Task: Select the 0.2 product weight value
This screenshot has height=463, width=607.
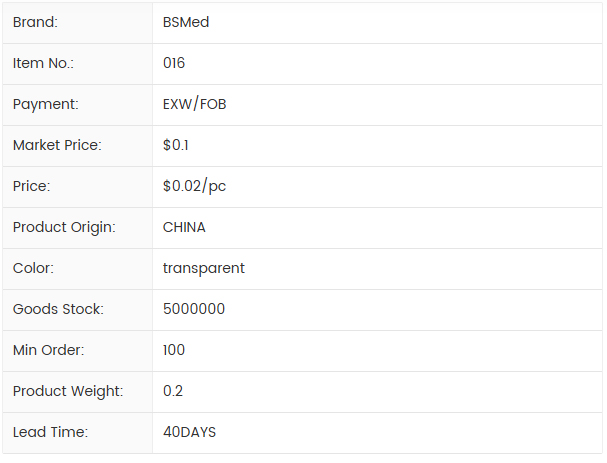Action: [173, 391]
